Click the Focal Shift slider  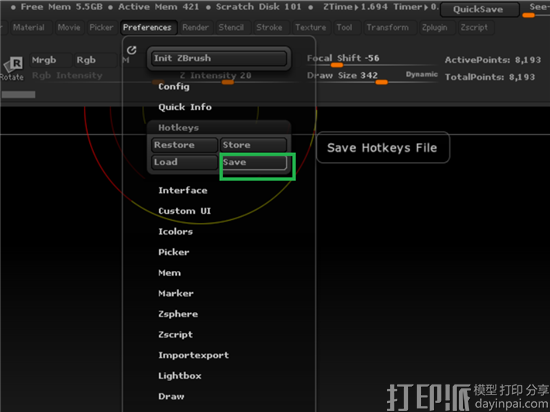(371, 60)
